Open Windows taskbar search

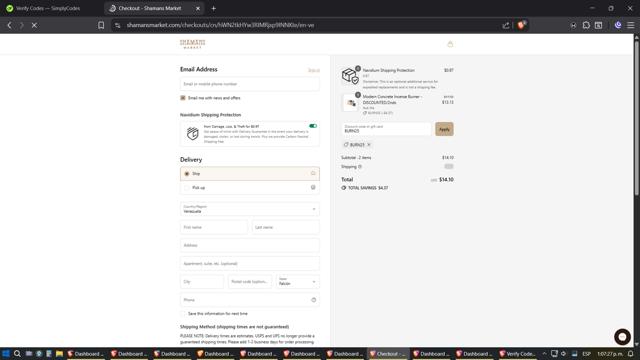pos(17,353)
